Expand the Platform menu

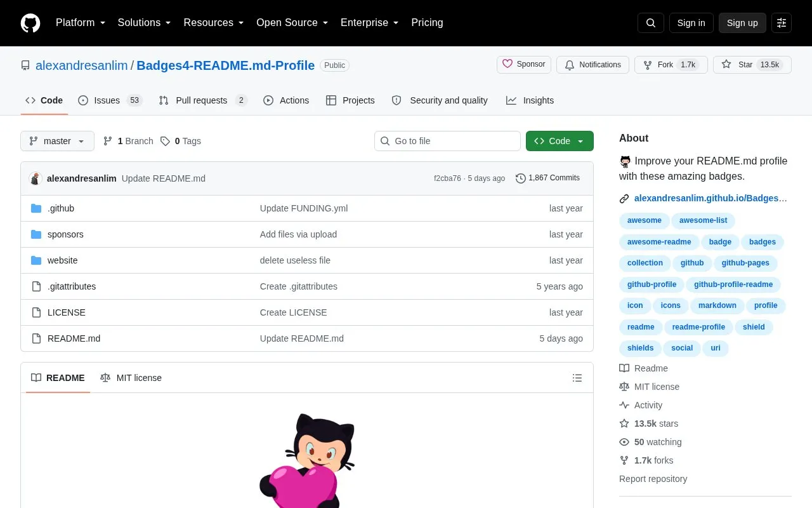(81, 23)
